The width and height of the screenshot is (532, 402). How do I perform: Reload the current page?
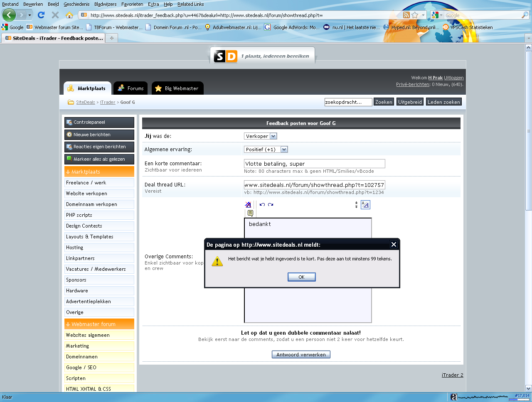click(41, 15)
